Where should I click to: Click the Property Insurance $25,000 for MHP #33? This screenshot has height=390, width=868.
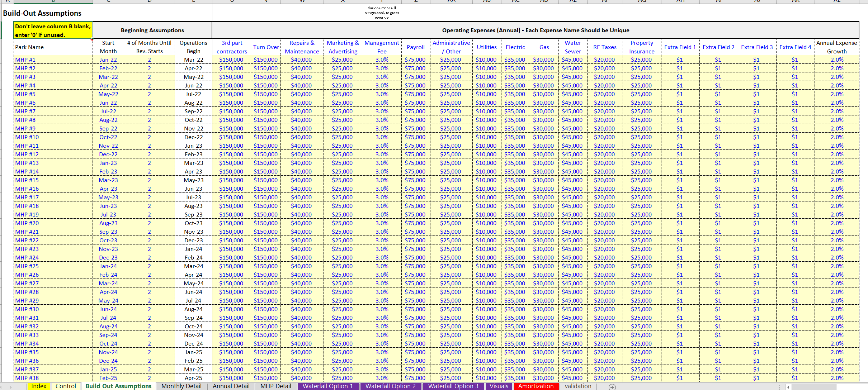[642, 335]
